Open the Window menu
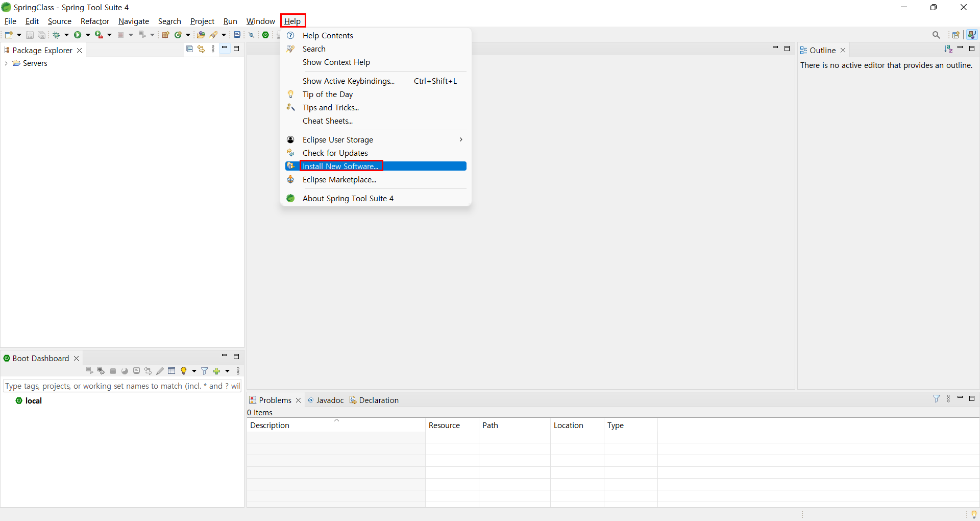Screen dimensions: 980x521 click(x=260, y=21)
